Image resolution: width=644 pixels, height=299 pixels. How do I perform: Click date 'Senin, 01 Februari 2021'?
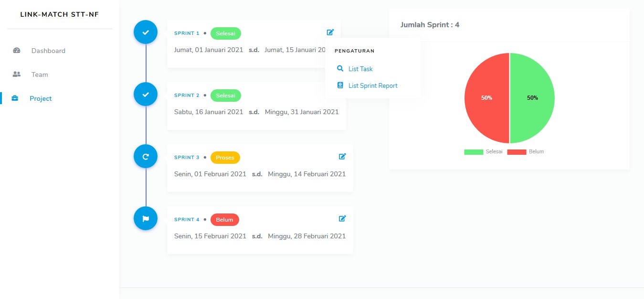click(210, 174)
